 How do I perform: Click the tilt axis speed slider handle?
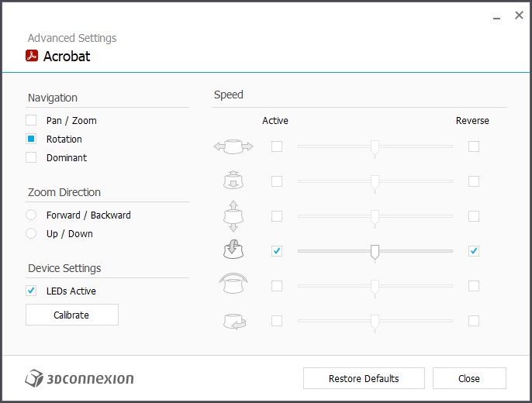point(375,253)
